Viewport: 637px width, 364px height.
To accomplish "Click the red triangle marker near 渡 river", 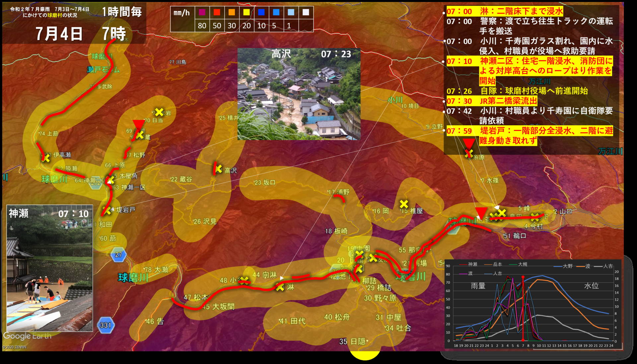I will [481, 212].
